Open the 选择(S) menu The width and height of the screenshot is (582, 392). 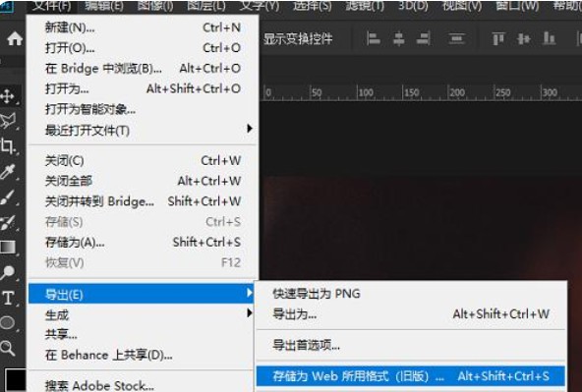[x=313, y=6]
